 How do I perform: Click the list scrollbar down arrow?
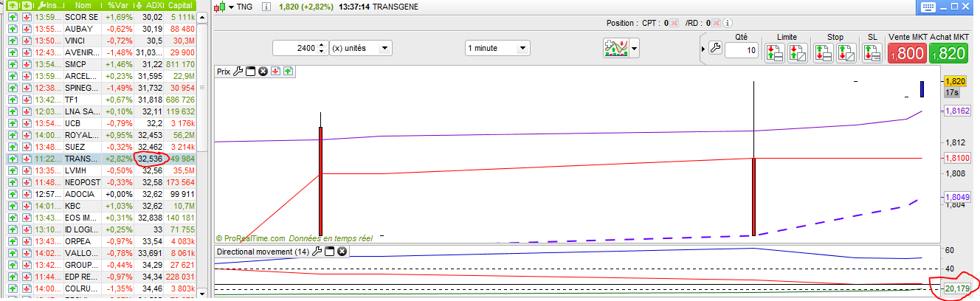coord(204,295)
